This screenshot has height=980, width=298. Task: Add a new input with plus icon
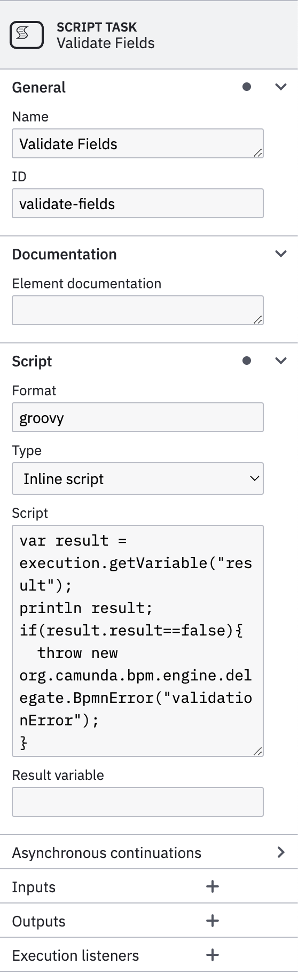tap(213, 886)
